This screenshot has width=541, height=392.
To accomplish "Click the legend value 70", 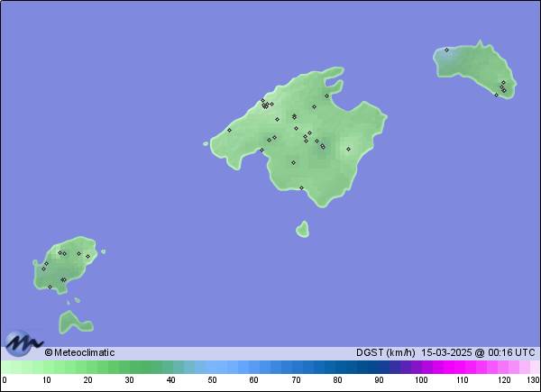I will 296,380.
